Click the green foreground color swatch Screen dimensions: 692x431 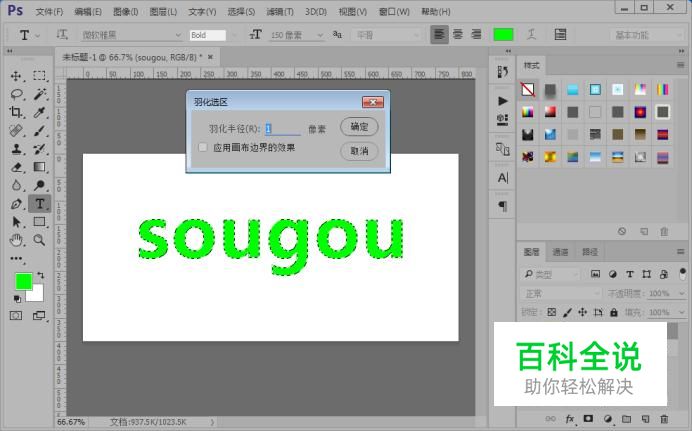pos(23,281)
